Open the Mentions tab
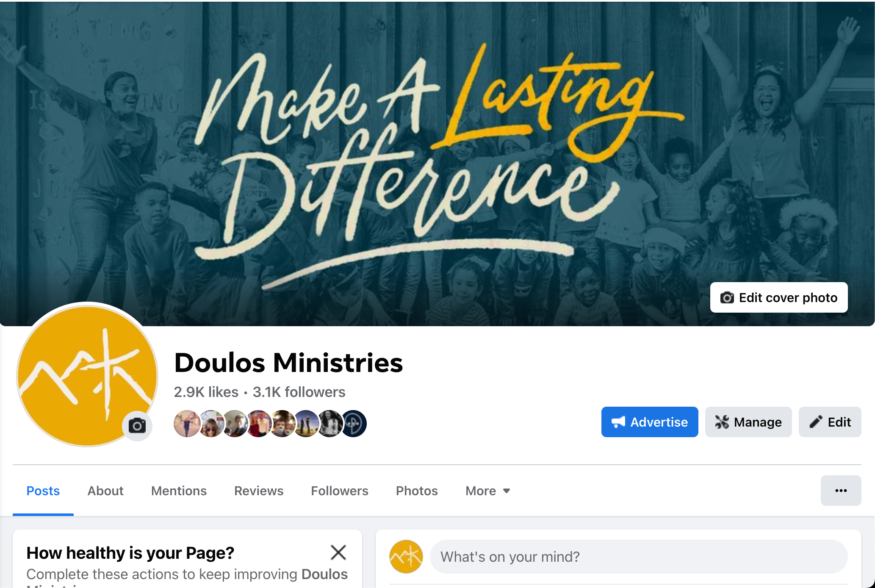 (179, 491)
